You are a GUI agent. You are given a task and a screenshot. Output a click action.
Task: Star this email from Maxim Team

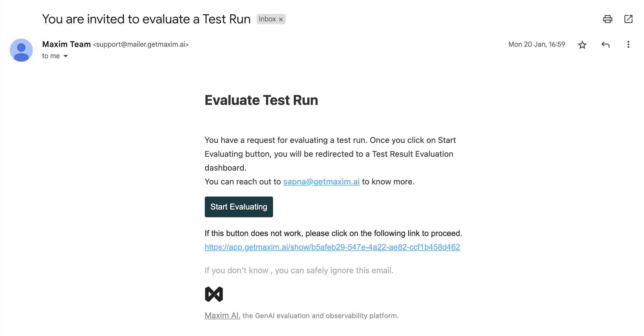(x=582, y=45)
